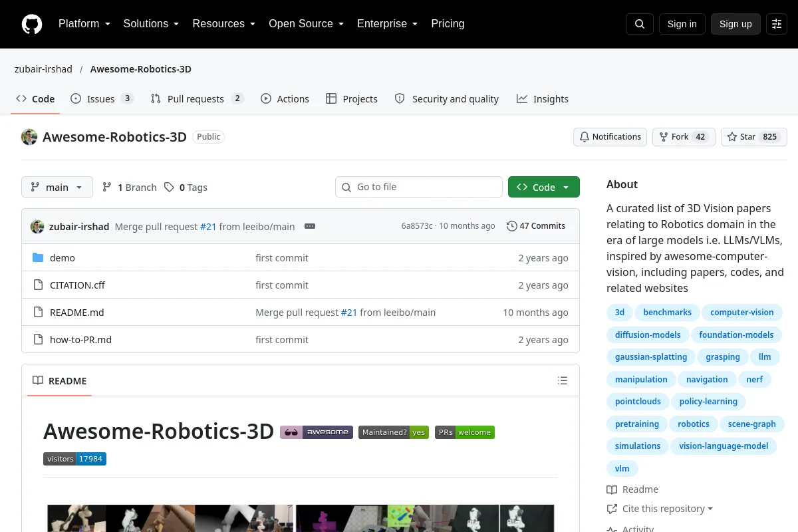
Task: Open the Enterprise dropdown
Action: (x=387, y=24)
